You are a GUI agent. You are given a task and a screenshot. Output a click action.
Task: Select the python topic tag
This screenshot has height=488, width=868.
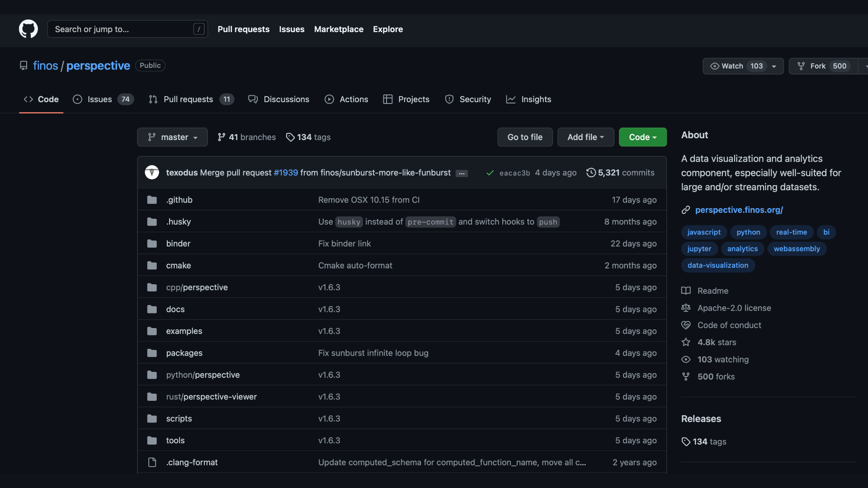coord(748,232)
